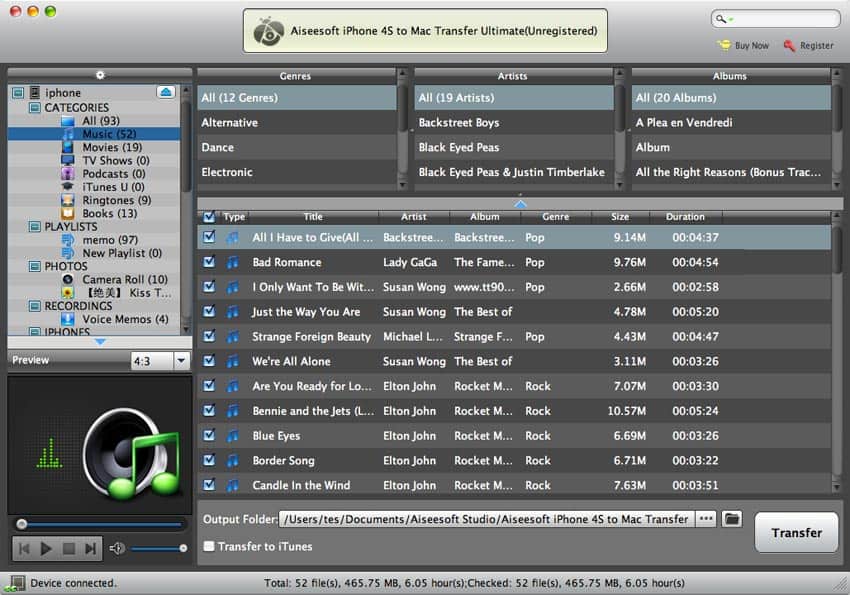Click the Books (13) icon
This screenshot has height=595, width=850.
point(68,213)
